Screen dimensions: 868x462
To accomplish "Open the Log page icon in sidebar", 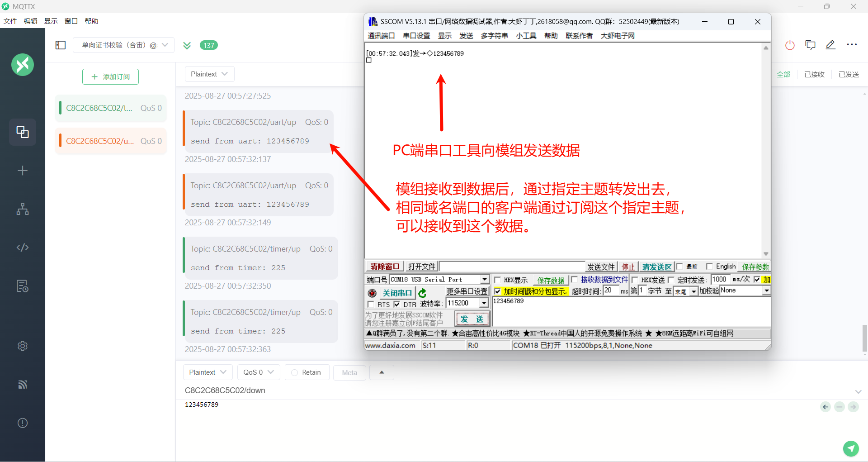I will click(23, 286).
